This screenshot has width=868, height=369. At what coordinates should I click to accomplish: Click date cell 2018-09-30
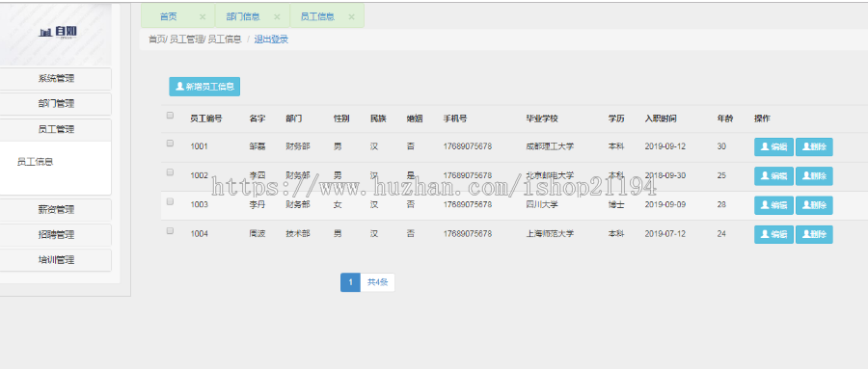coord(665,175)
